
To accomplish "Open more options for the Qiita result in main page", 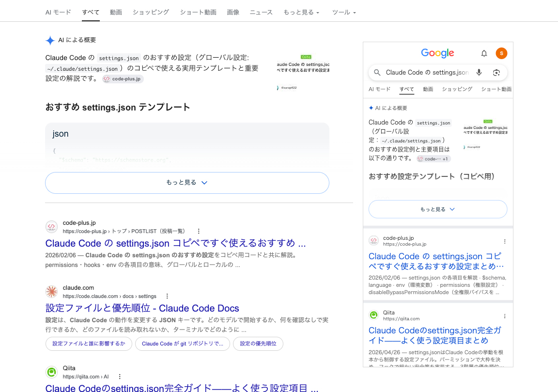I will click(120, 376).
